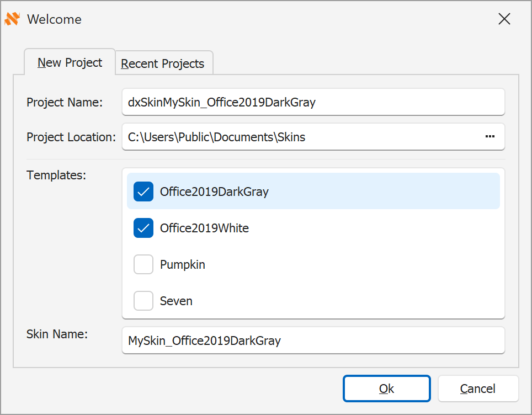
Task: Click into the Project Name text field
Action: 312,102
